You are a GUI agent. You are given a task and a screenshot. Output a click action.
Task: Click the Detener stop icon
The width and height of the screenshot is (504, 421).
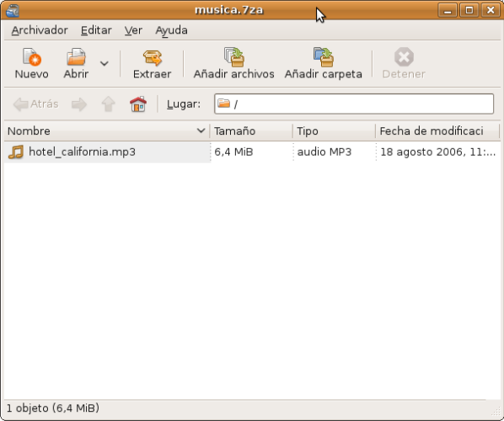[404, 57]
